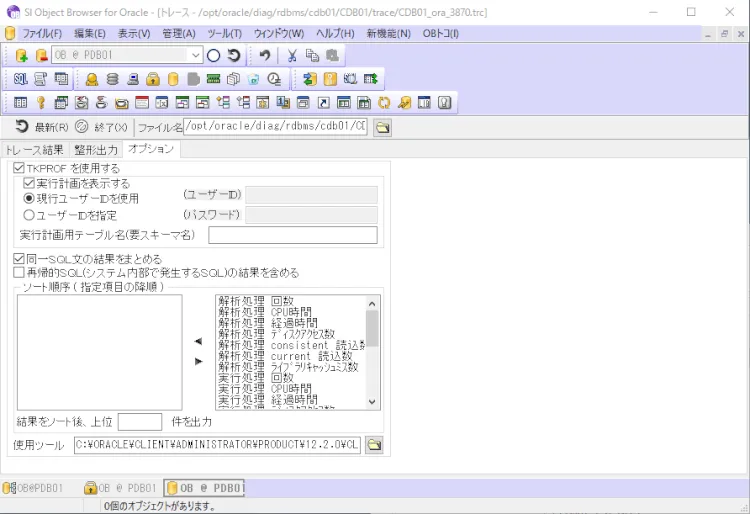Open the 表示(V) menu
Viewport: 750px width, 514px height.
134,33
